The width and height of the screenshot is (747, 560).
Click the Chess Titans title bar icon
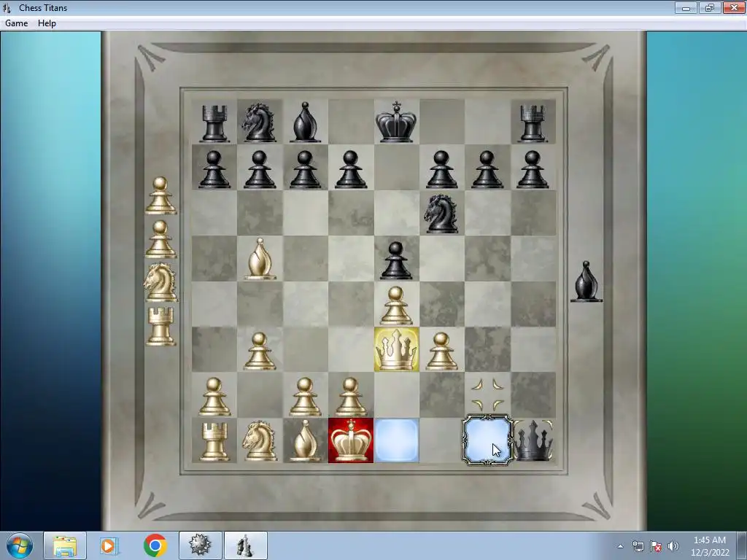7,7
